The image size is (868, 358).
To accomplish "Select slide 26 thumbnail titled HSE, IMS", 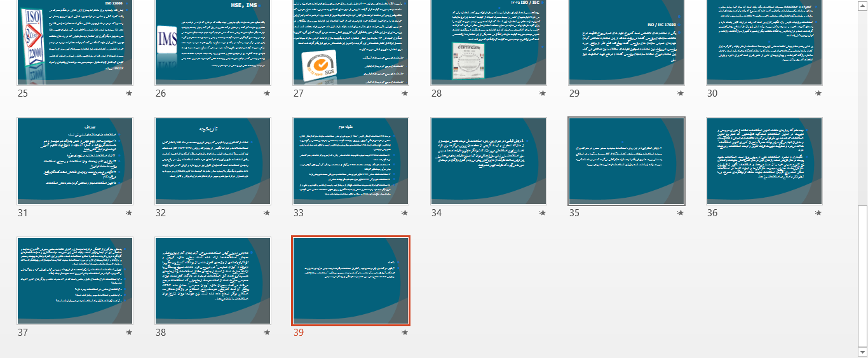I will 213,42.
